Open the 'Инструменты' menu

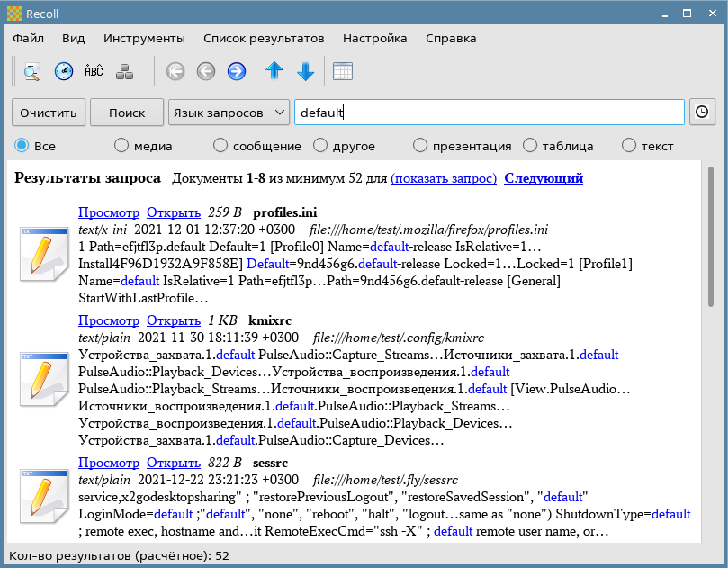[144, 39]
